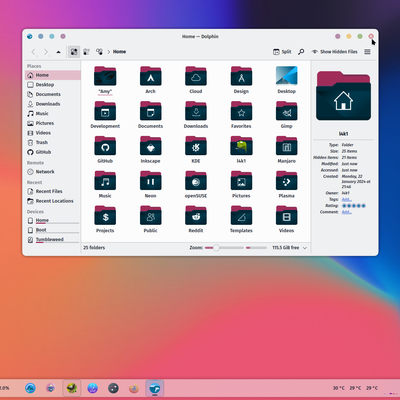Go back in navigation history
Image resolution: width=400 pixels, height=400 pixels.
(33, 52)
